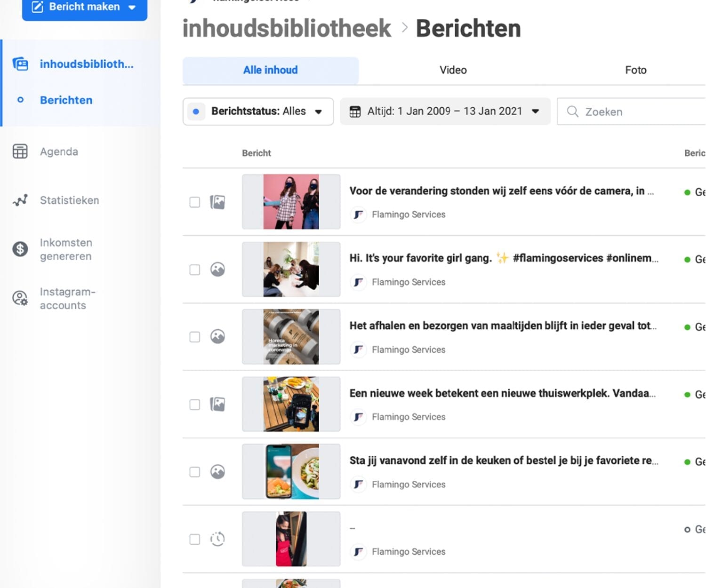Tick the checkbox for 'Het afhalen en bezorgen' post
This screenshot has width=706, height=588.
pos(194,337)
